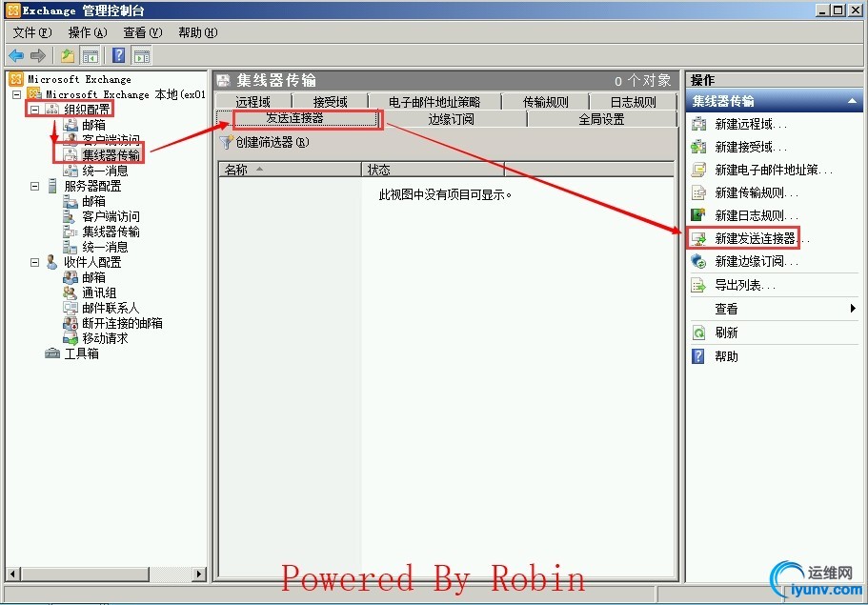868x605 pixels.
Task: Switch to the 发送连接器 tab
Action: pos(295,118)
